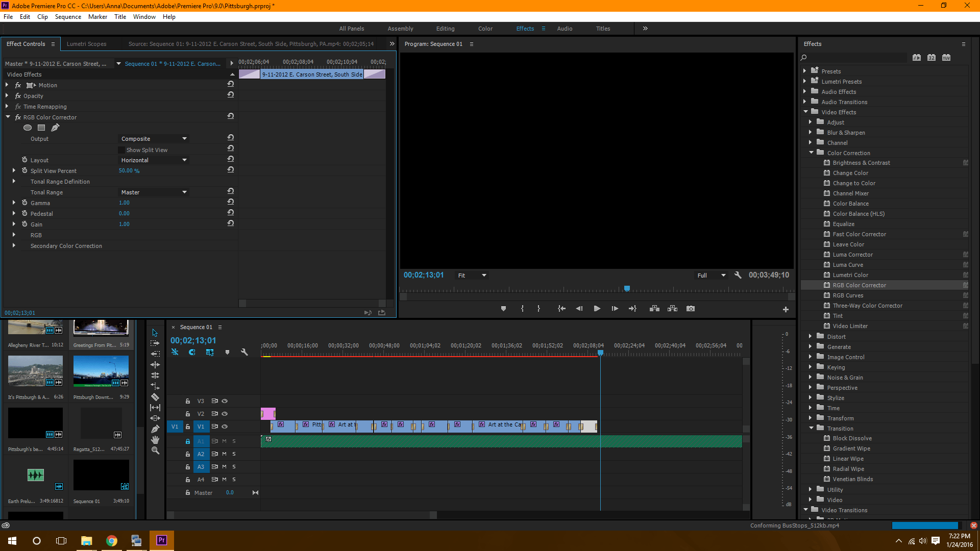The height and width of the screenshot is (551, 980).
Task: Select Three-Way Color Corrector effect
Action: 867,306
